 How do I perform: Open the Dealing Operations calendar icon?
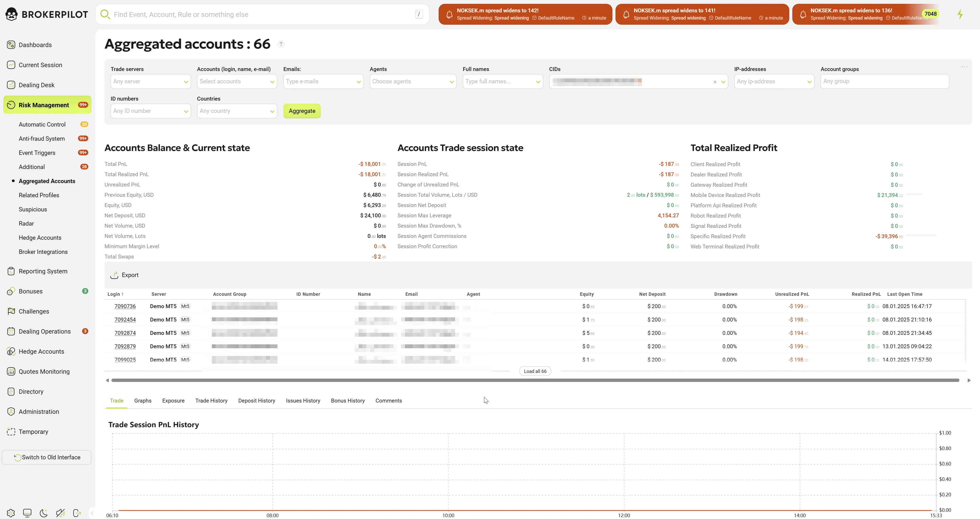pos(11,332)
